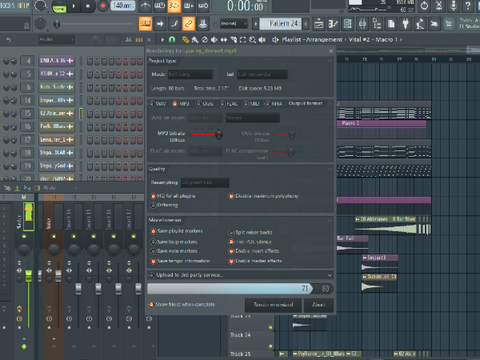Click the render progress bar showing 71
The image size is (480, 360).
[240, 288]
